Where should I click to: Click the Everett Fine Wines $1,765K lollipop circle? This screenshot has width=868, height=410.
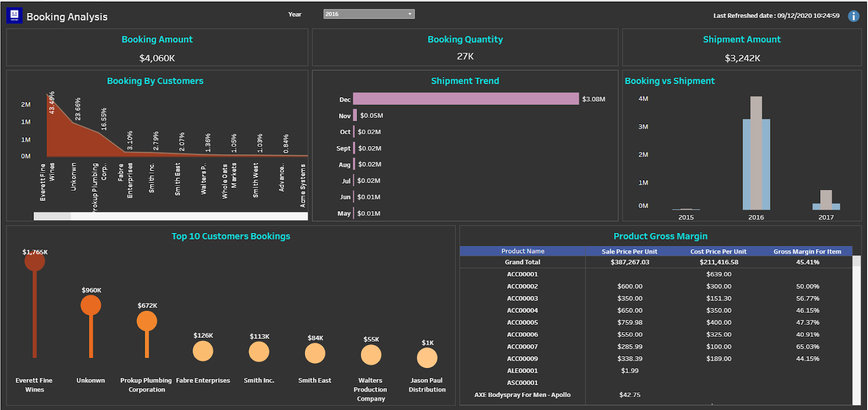coord(35,261)
